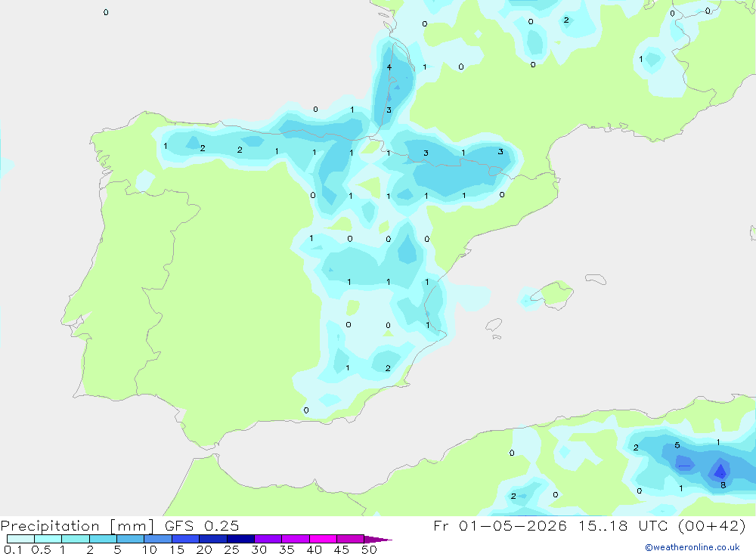
Task: Click the Mallorca island on the map
Action: point(554,294)
